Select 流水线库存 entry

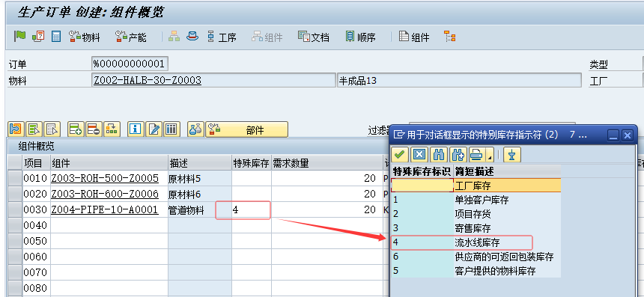(x=476, y=242)
